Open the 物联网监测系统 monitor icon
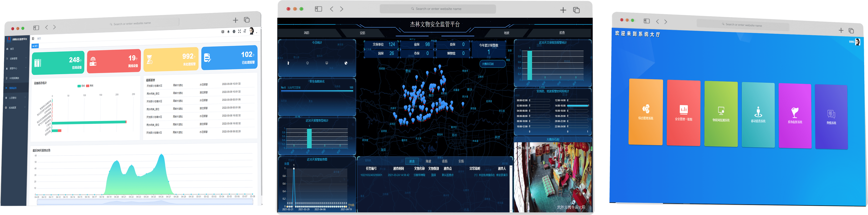 pos(721,111)
